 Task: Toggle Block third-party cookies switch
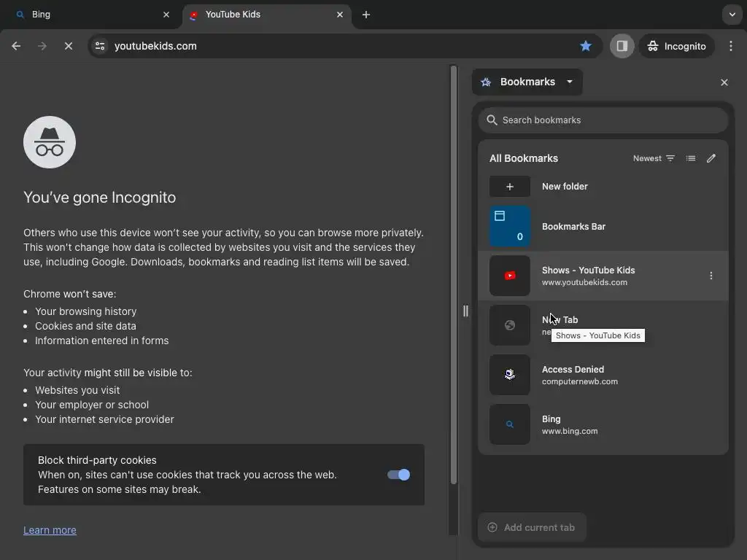(x=398, y=475)
